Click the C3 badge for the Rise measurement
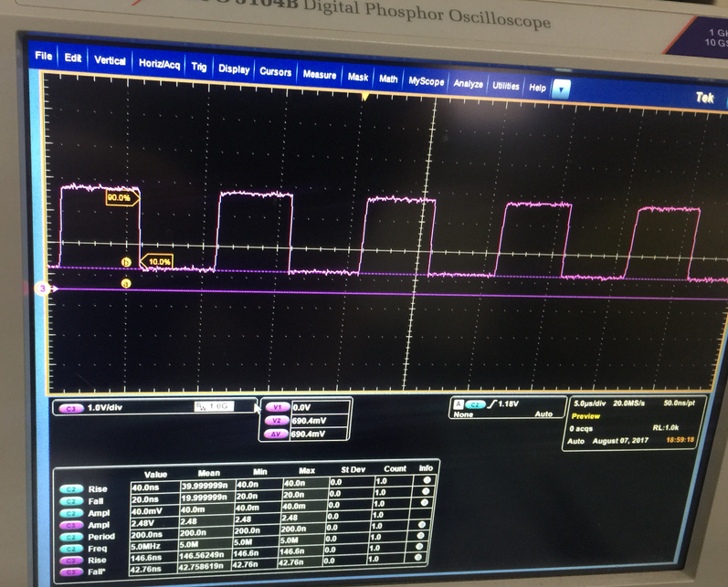The image size is (728, 587). [x=71, y=561]
